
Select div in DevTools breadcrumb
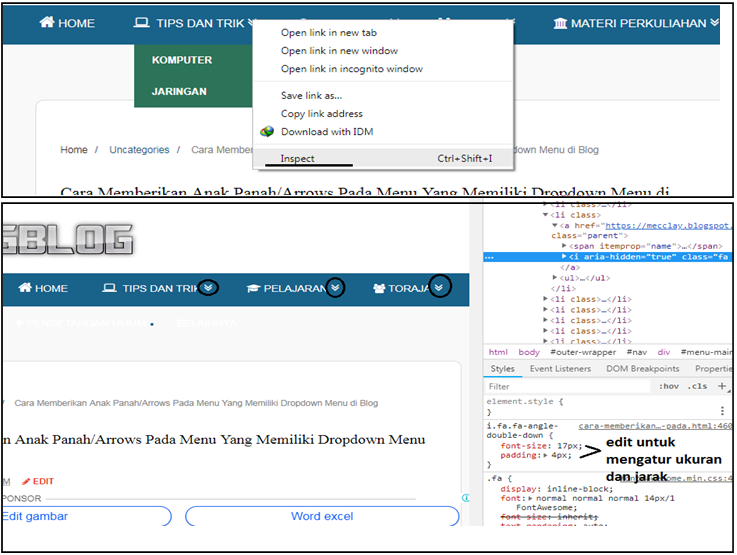tap(664, 352)
